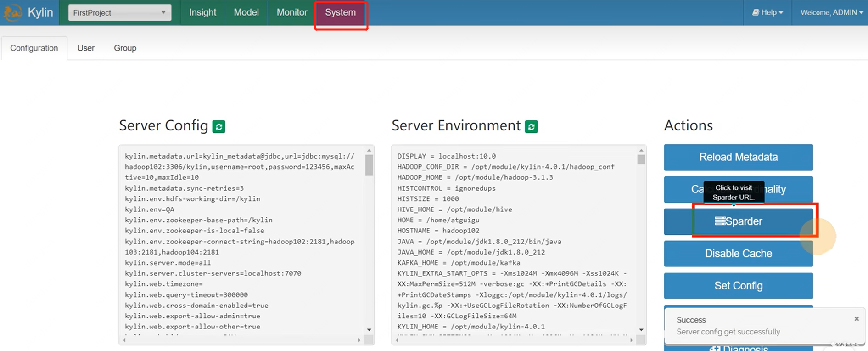Click the Server Config heading
This screenshot has height=351, width=868.
coord(163,125)
